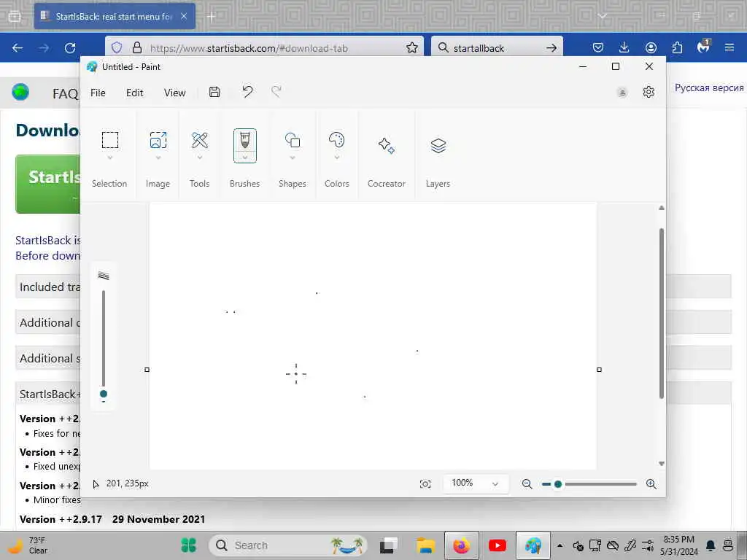Open weather widget 73°F Clear

(28, 545)
